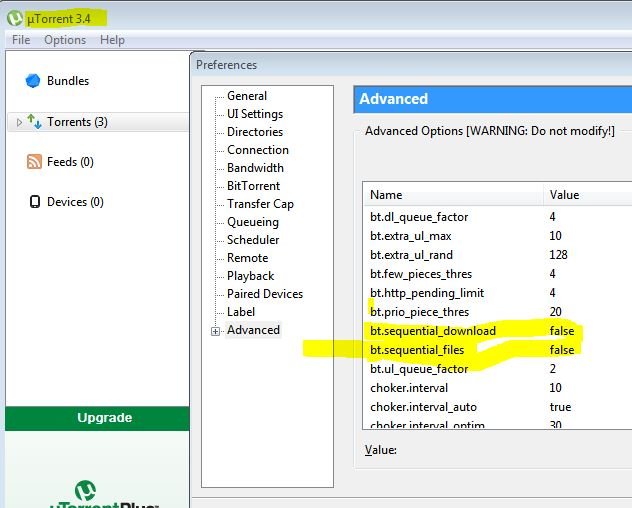Viewport: 632px width, 508px height.
Task: Select Paired Devices in Preferences tree
Action: point(265,294)
